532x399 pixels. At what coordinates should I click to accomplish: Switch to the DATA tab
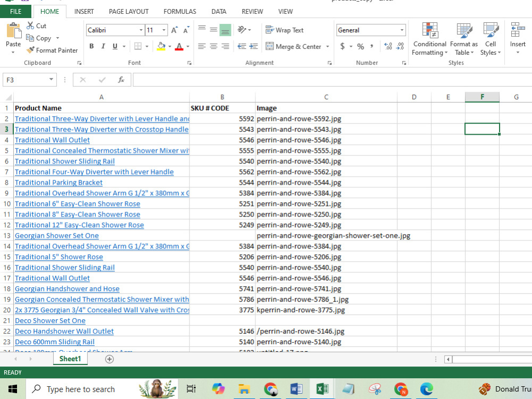point(219,12)
